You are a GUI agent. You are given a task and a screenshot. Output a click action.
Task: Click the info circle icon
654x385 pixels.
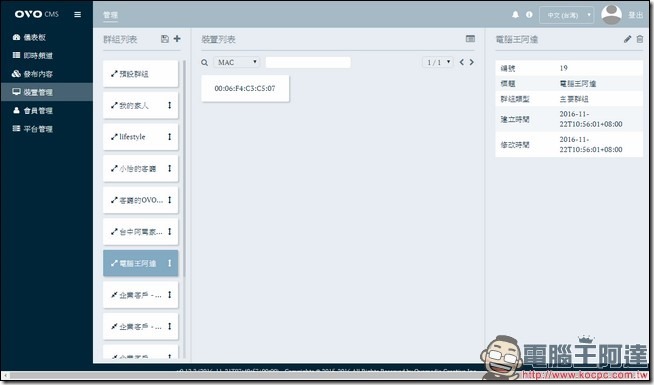[529, 15]
